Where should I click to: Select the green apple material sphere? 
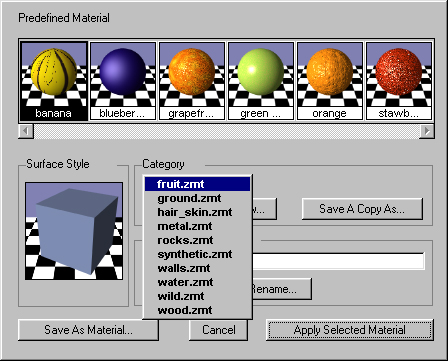[x=261, y=81]
